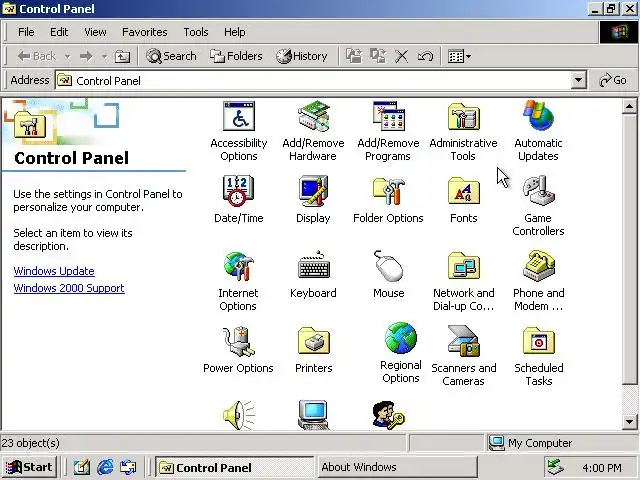640x480 pixels.
Task: Follow the Windows Update link
Action: [54, 271]
